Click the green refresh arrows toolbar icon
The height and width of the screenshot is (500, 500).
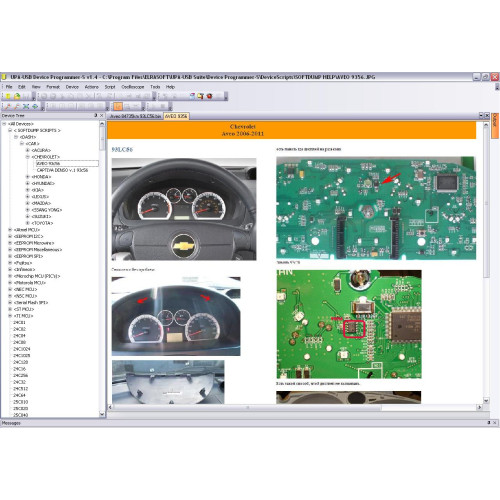click(x=35, y=106)
